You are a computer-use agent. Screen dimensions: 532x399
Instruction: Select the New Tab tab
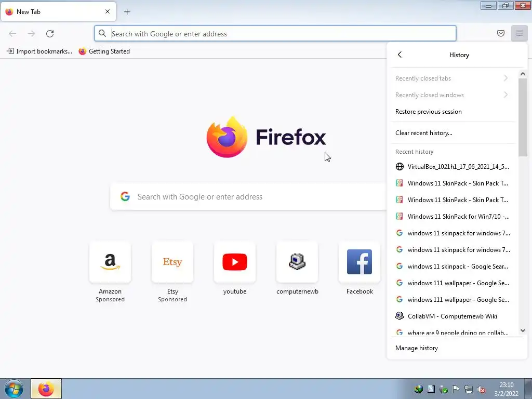[58, 11]
